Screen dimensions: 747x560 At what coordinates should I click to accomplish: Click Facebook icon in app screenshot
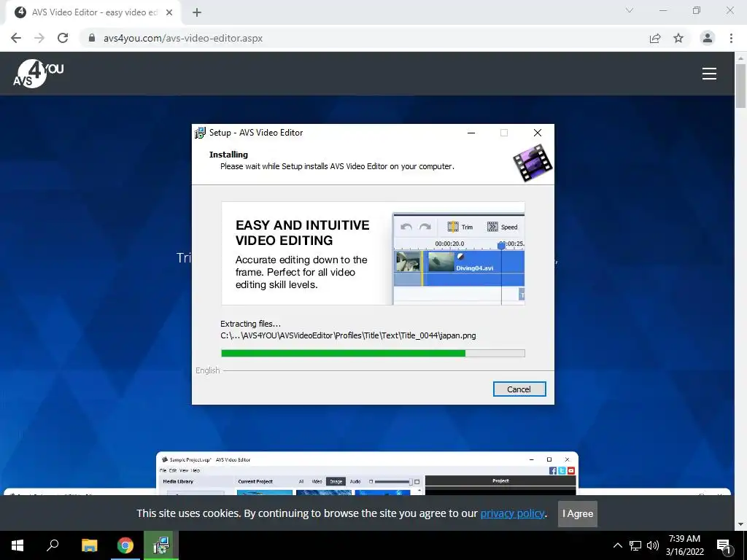(553, 470)
